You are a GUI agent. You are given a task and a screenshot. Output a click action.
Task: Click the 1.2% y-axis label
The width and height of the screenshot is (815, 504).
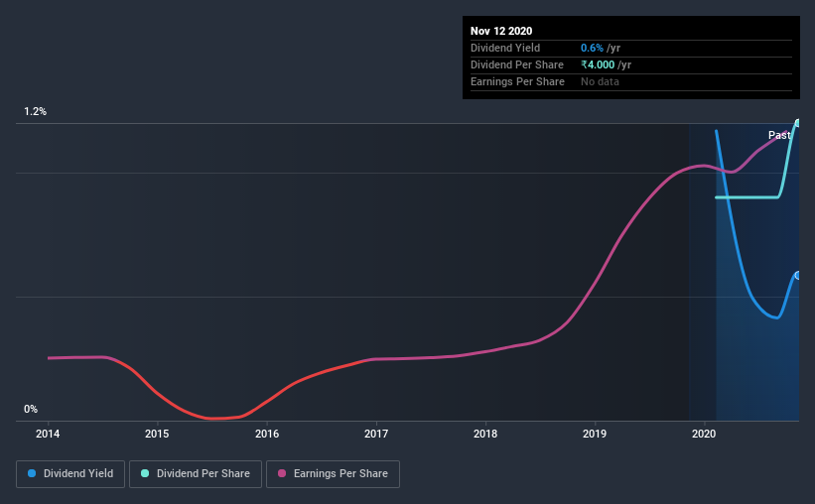tap(35, 112)
